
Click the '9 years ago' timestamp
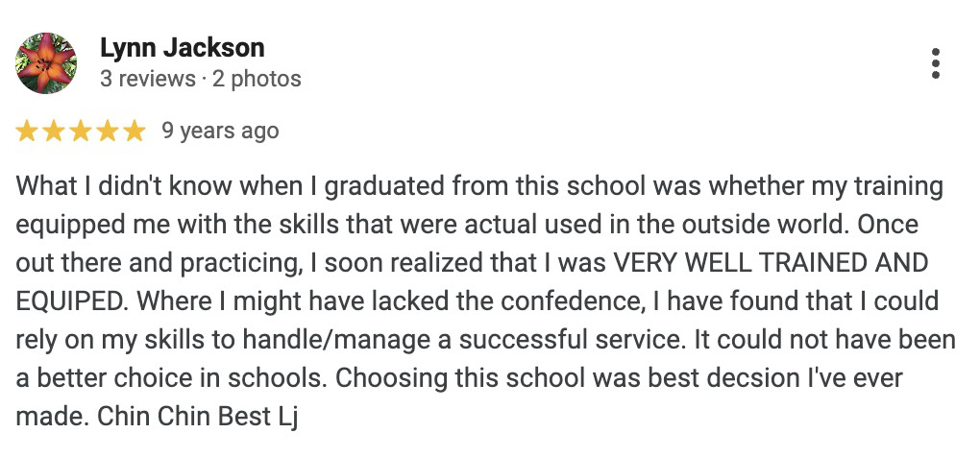click(220, 132)
